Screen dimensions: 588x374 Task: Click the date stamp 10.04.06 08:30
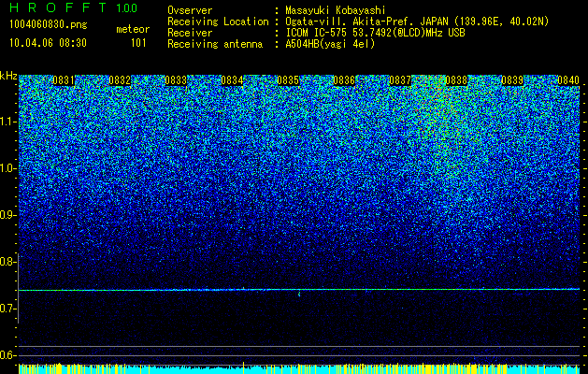pos(48,43)
